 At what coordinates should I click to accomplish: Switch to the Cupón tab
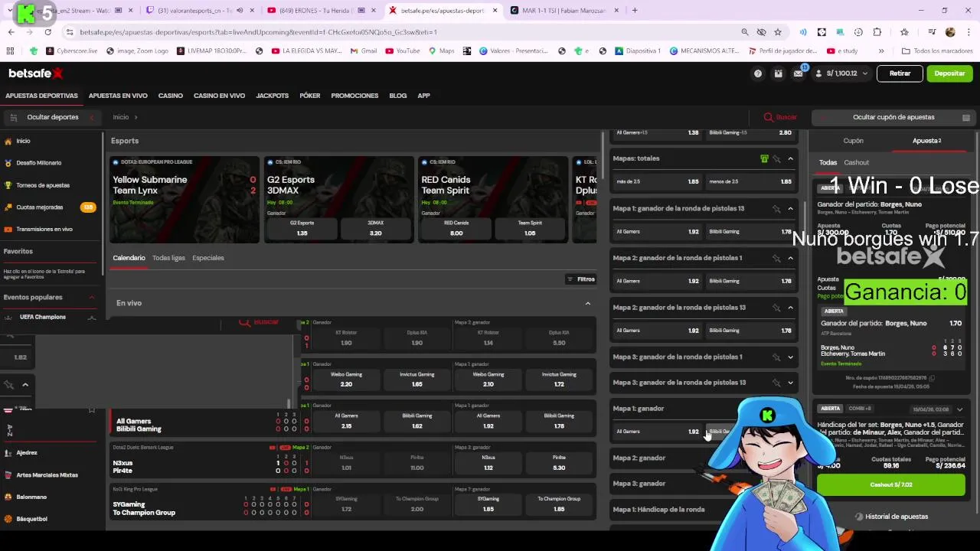853,141
